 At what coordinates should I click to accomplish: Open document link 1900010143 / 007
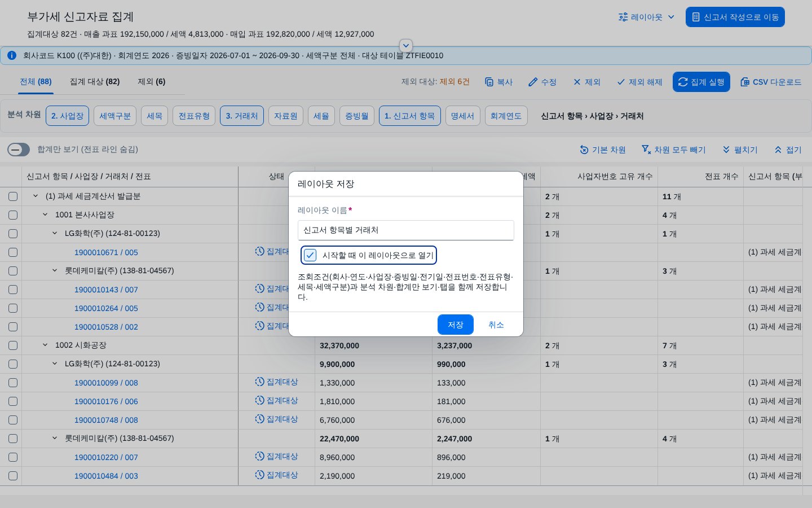pos(106,290)
